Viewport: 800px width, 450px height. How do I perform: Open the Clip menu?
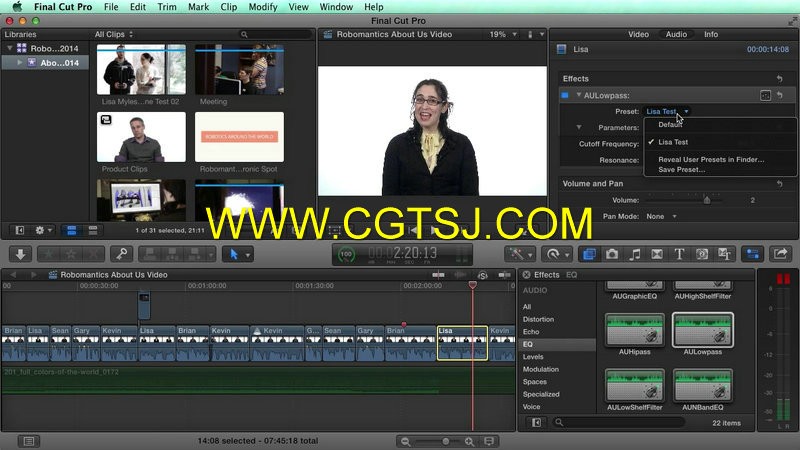(229, 7)
